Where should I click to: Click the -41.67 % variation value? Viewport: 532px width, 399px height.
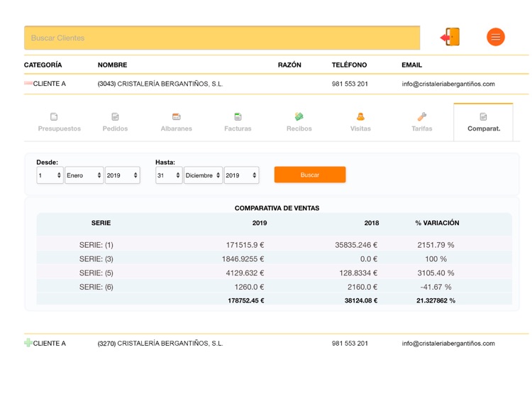tap(436, 287)
